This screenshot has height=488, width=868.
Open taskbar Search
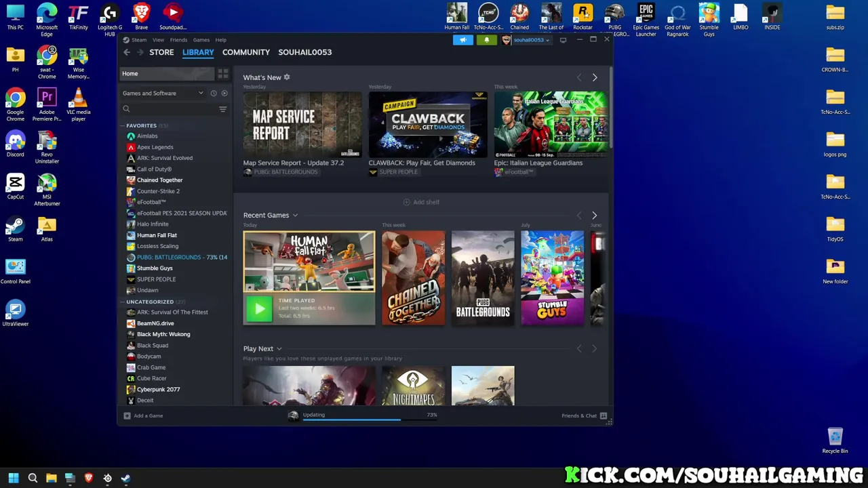[x=33, y=479]
